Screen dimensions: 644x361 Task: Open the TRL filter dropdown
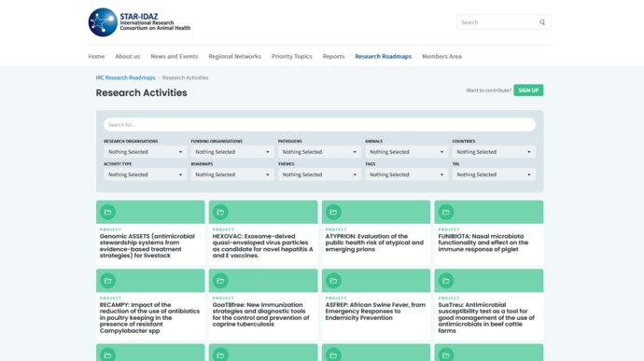click(x=494, y=174)
